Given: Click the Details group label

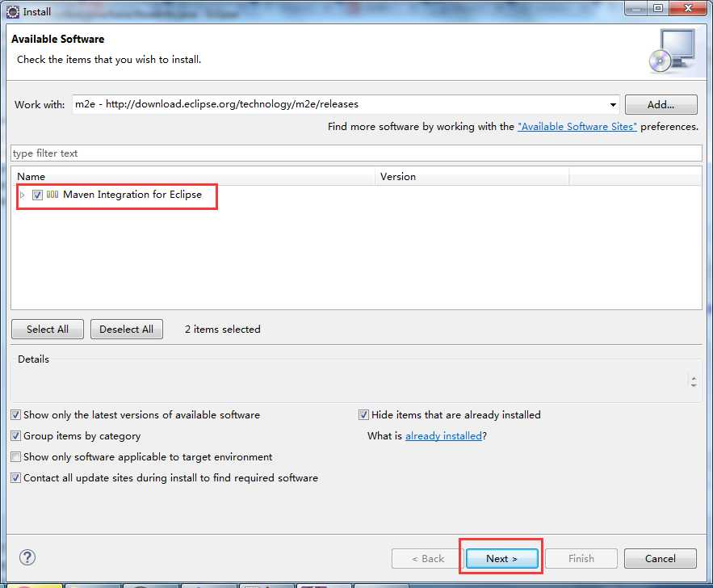Looking at the screenshot, I should pyautogui.click(x=33, y=359).
